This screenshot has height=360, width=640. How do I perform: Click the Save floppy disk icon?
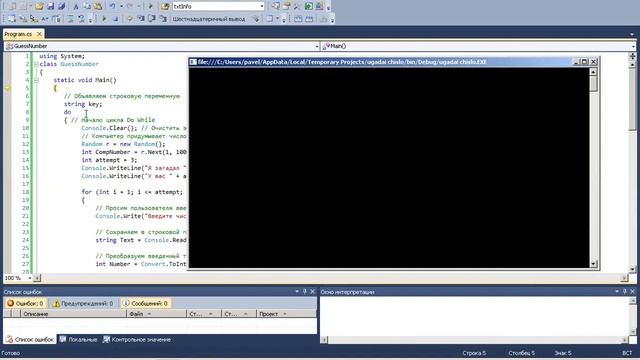tap(51, 6)
